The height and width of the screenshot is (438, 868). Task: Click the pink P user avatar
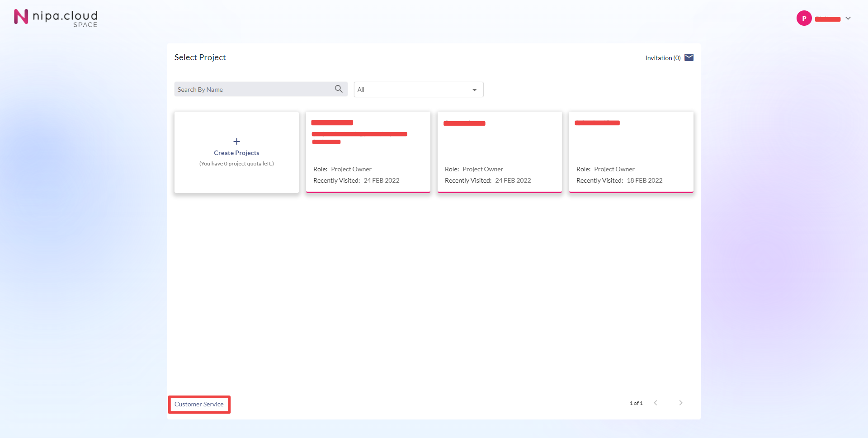pyautogui.click(x=804, y=19)
